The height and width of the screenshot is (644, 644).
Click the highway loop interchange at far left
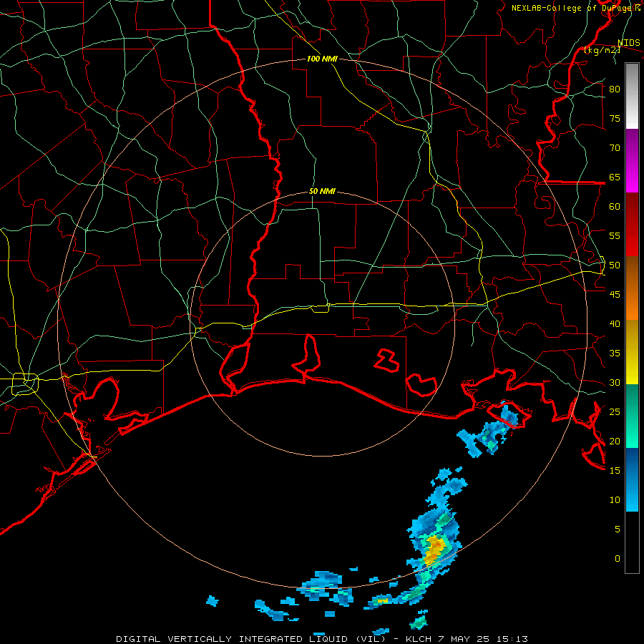25,384
